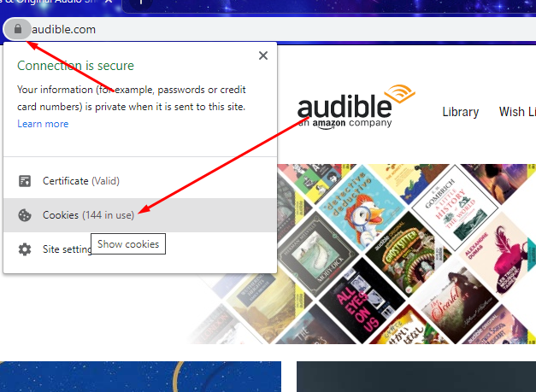Select the certificate icon
The image size is (536, 392).
point(25,181)
